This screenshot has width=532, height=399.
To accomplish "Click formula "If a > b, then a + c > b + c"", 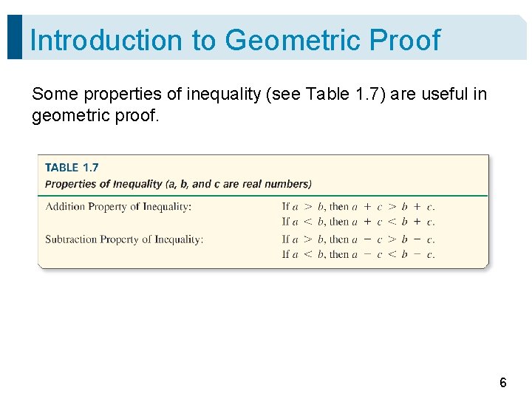I will click(x=358, y=206).
